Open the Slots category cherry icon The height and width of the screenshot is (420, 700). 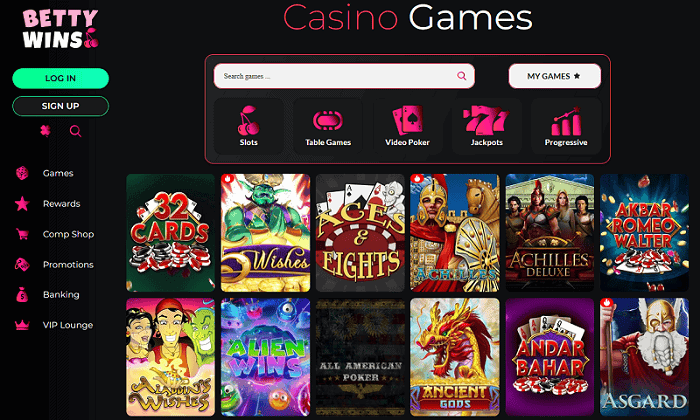pos(248,121)
